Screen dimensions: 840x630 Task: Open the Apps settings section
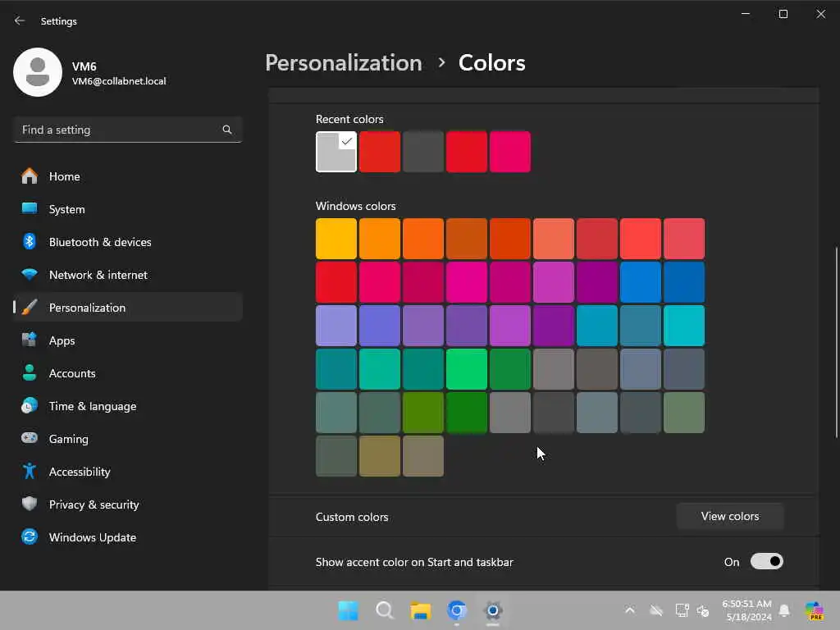127,340
